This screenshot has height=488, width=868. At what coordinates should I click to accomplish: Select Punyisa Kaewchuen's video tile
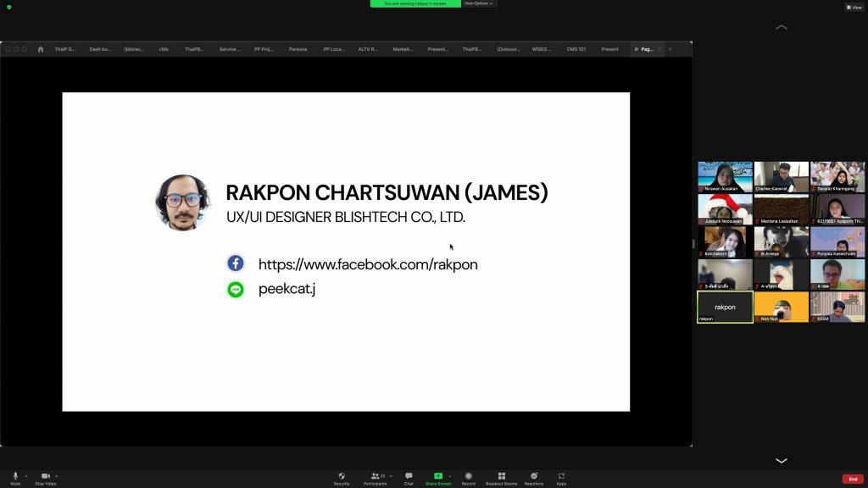pyautogui.click(x=837, y=241)
